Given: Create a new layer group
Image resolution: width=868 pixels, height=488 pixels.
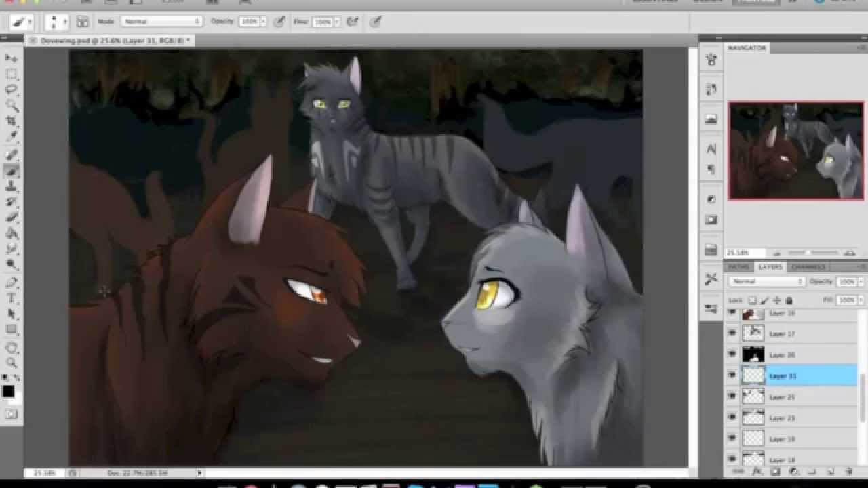Looking at the screenshot, I should point(812,471).
